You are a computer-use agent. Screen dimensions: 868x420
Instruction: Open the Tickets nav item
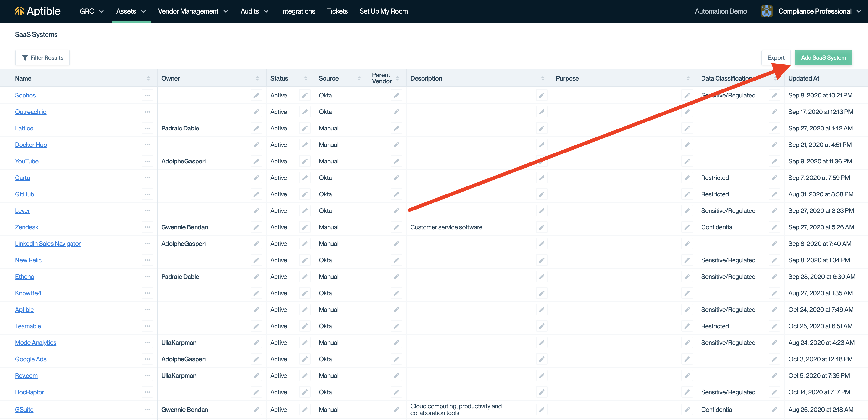click(x=337, y=11)
